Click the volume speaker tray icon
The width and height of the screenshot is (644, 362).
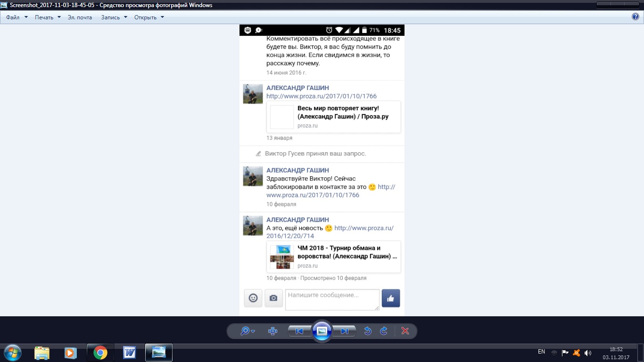tap(588, 353)
